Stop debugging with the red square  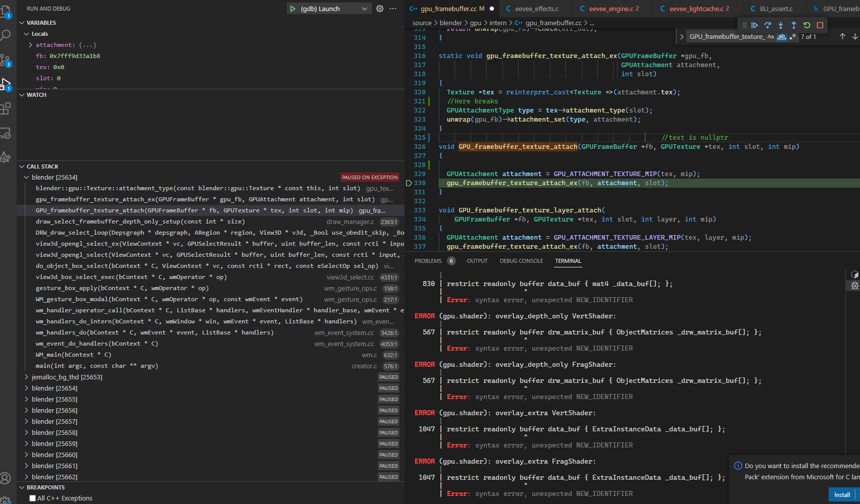(x=820, y=25)
